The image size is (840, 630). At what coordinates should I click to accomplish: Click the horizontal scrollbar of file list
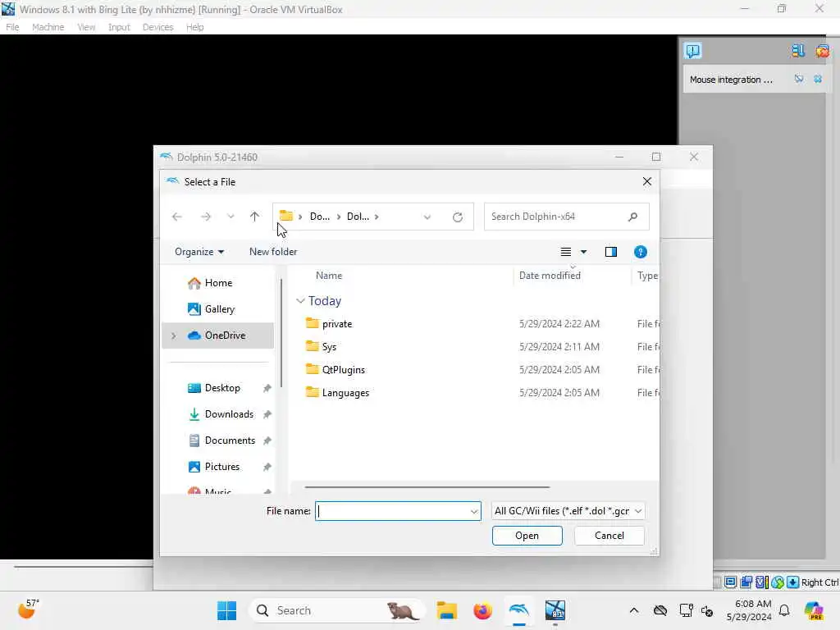click(427, 487)
